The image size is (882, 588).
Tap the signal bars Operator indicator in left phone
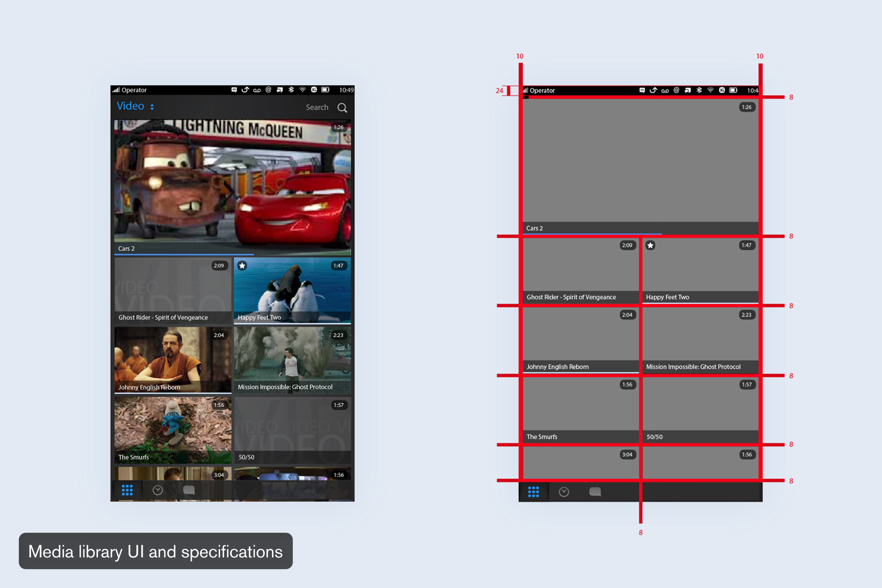(129, 90)
